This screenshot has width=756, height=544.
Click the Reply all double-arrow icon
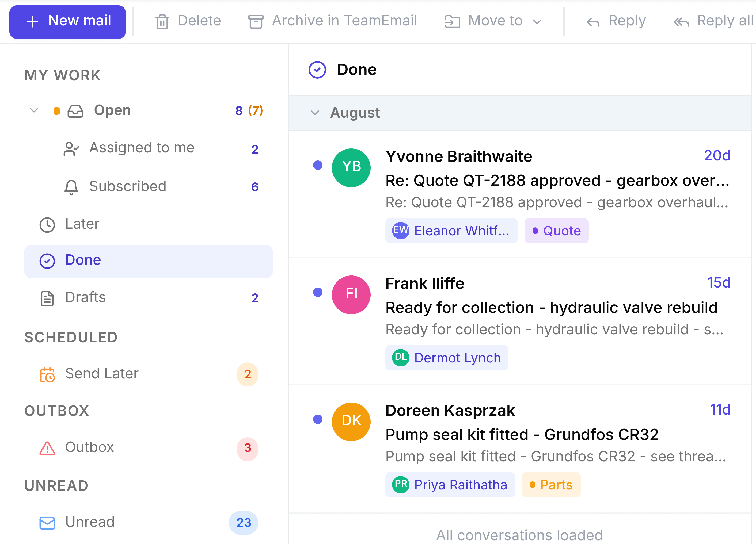[x=681, y=22]
